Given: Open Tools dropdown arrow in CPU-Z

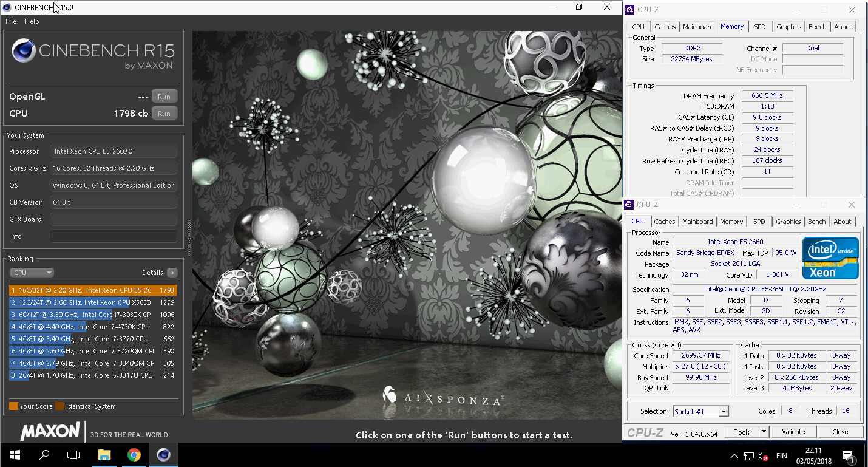Looking at the screenshot, I should click(x=764, y=432).
